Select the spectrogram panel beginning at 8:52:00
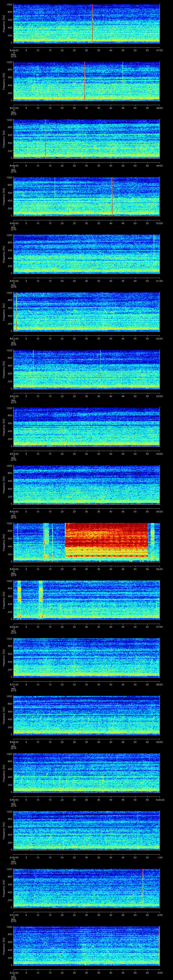The height and width of the screenshot is (980, 173). (87, 369)
